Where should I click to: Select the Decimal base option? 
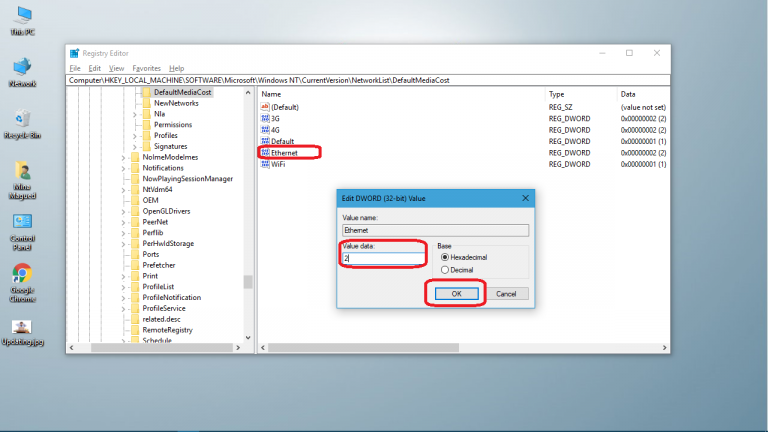(445, 269)
